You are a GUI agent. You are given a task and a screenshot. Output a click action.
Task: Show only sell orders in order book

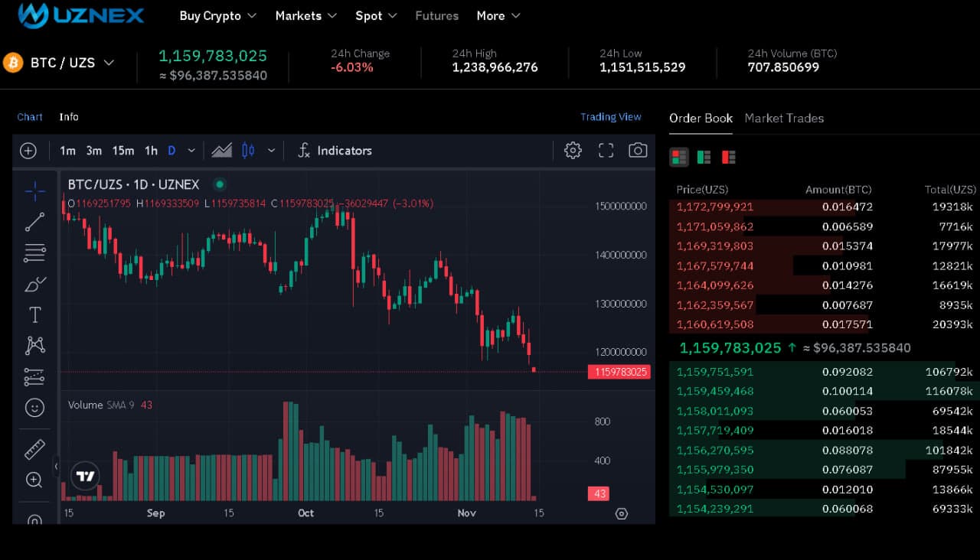[728, 158]
